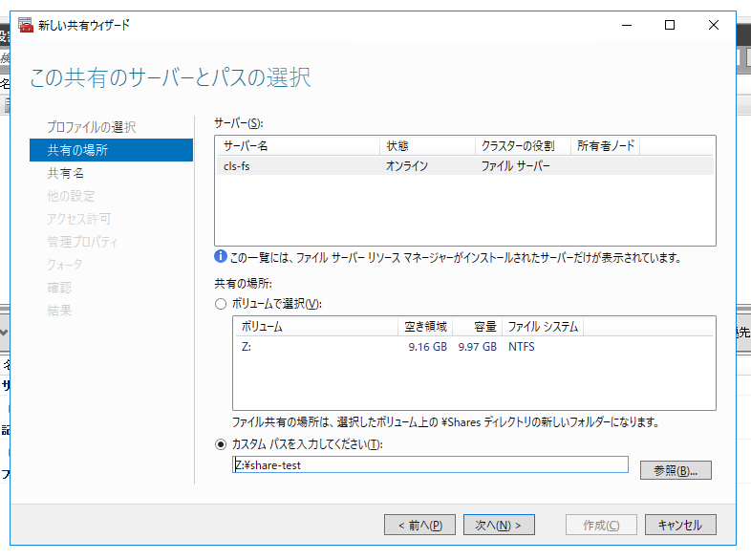
Task: Close the wizard window
Action: (713, 25)
